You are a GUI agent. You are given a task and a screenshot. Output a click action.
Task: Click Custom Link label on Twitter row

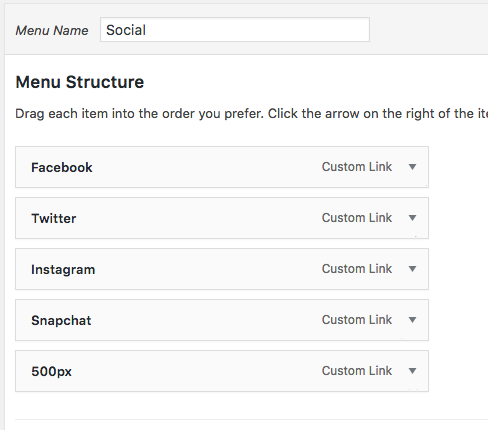(357, 218)
